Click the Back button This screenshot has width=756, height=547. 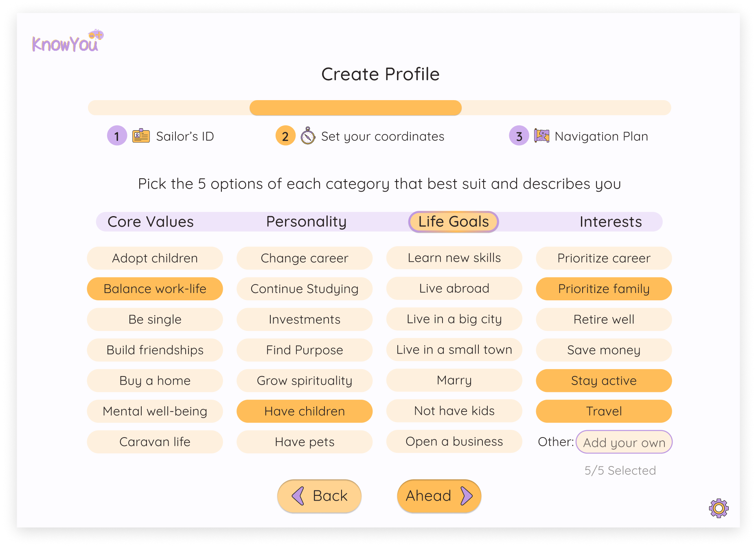click(x=319, y=496)
